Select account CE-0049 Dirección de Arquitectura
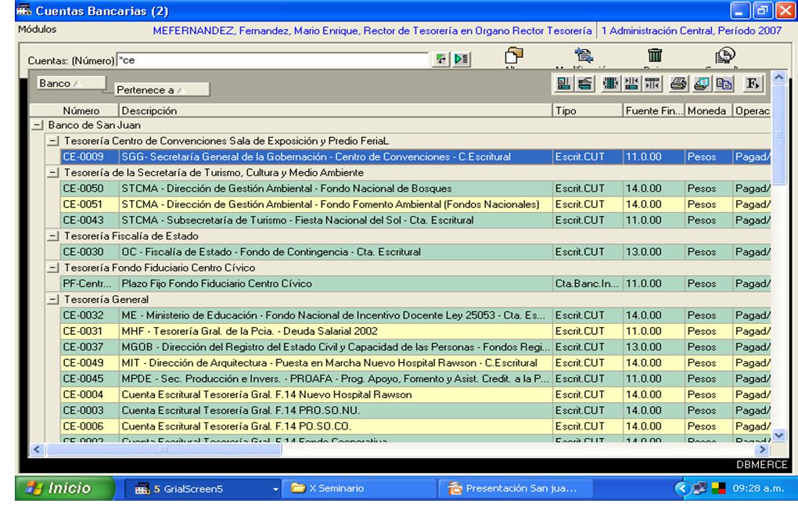Viewport: 798px width, 532px height. coord(415,363)
